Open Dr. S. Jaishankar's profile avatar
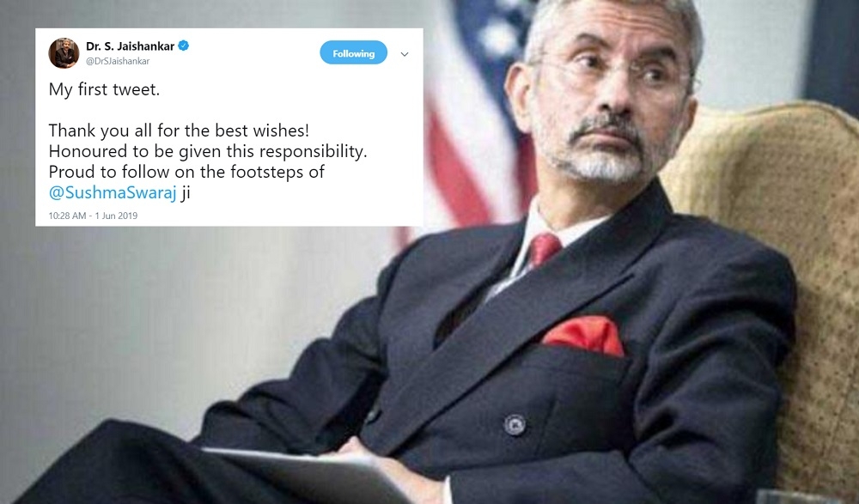 tap(64, 53)
